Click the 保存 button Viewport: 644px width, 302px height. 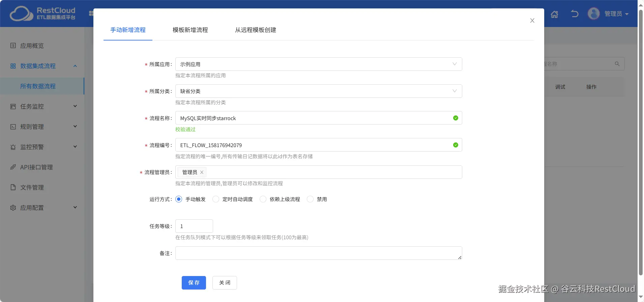click(x=194, y=283)
